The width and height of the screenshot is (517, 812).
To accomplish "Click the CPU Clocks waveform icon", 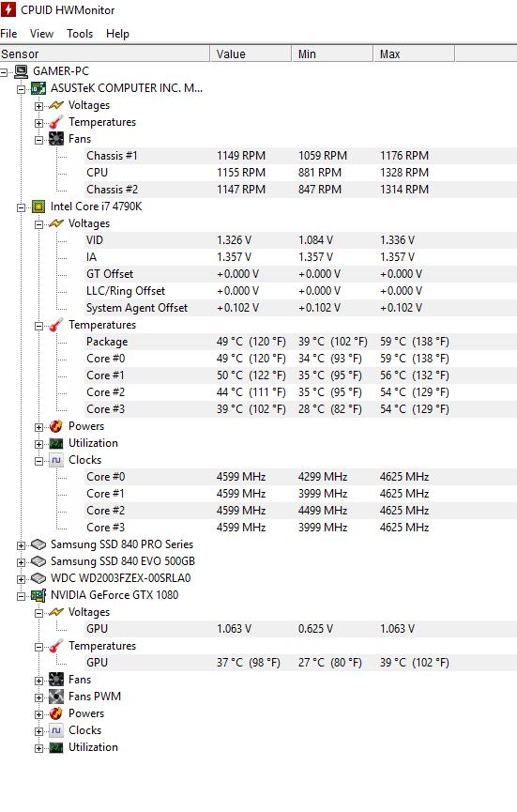I will click(56, 460).
